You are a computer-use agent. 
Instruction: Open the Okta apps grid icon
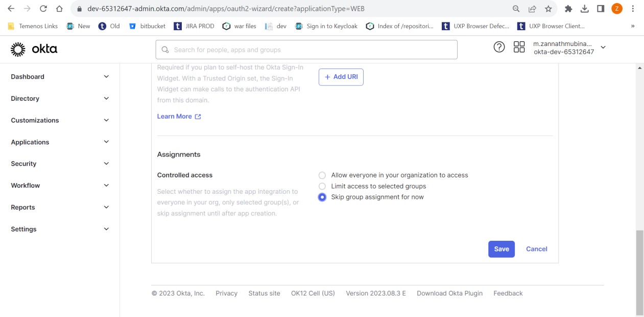tap(519, 47)
